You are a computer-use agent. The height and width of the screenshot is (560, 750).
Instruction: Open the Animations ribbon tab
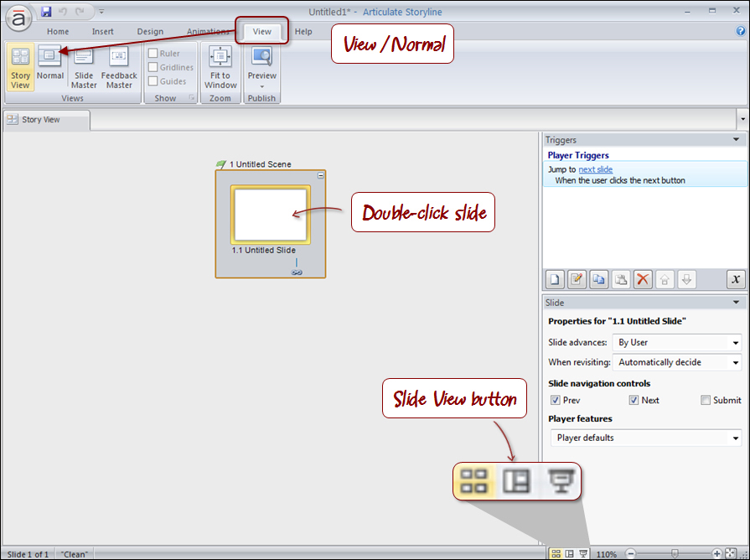point(208,32)
